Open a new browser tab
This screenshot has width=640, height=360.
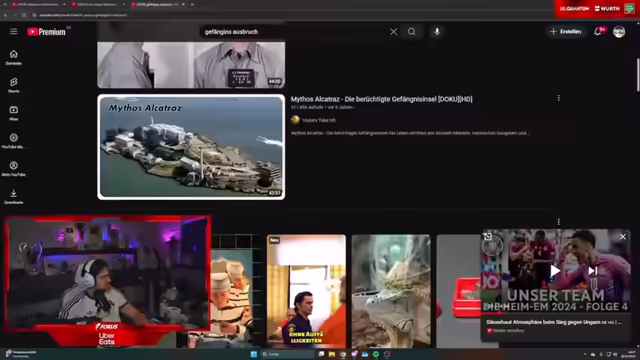coord(192,4)
